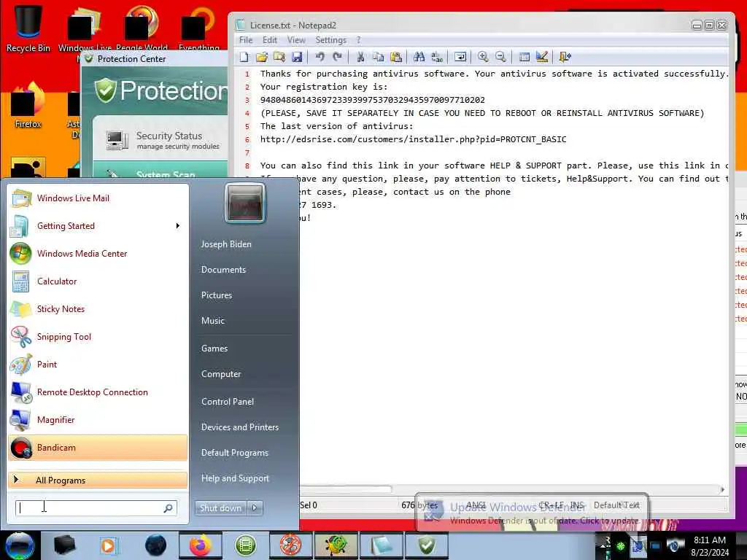Viewport: 747px width, 560px height.
Task: Click the Cut scissors icon
Action: pyautogui.click(x=360, y=57)
